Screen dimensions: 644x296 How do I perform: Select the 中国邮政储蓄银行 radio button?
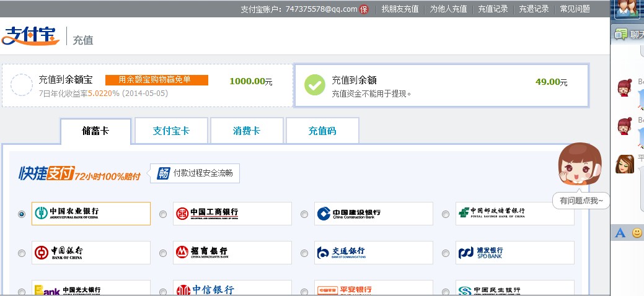(446, 214)
